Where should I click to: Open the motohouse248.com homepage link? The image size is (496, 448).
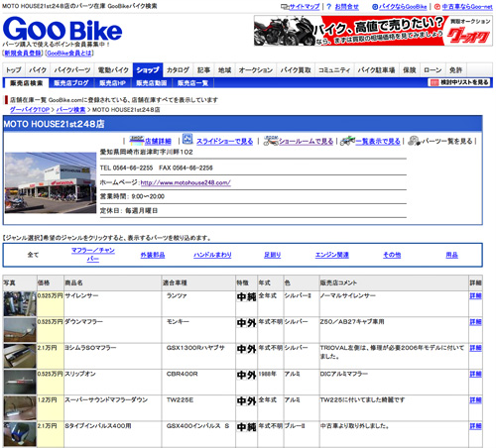click(186, 182)
